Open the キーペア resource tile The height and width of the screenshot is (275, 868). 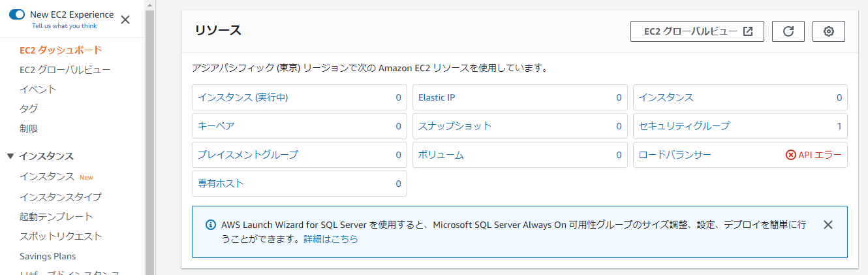click(216, 126)
